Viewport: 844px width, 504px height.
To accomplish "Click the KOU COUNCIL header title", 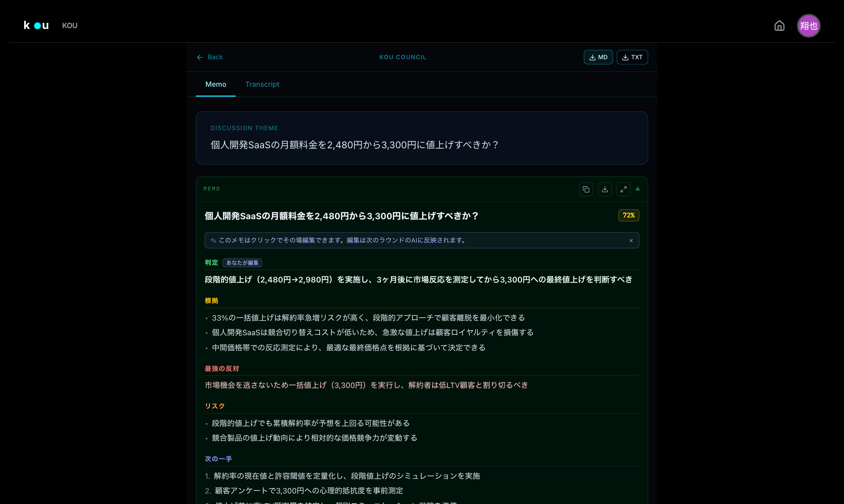I will [x=402, y=57].
